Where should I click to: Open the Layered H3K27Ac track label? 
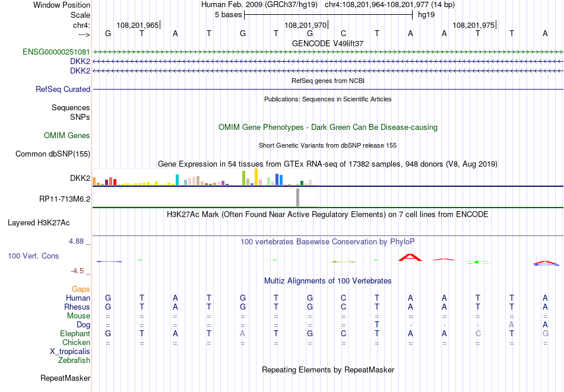39,223
